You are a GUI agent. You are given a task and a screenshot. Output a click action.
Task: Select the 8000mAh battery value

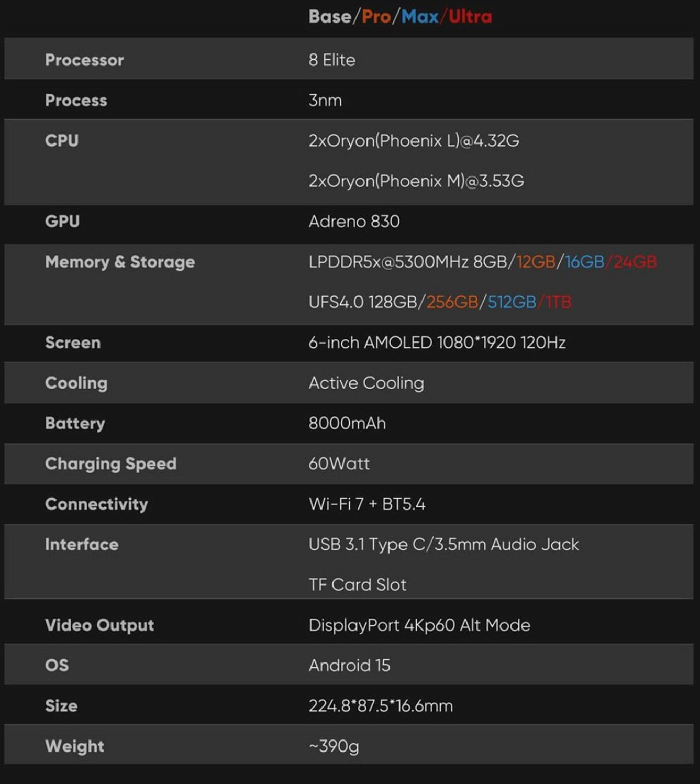point(347,423)
